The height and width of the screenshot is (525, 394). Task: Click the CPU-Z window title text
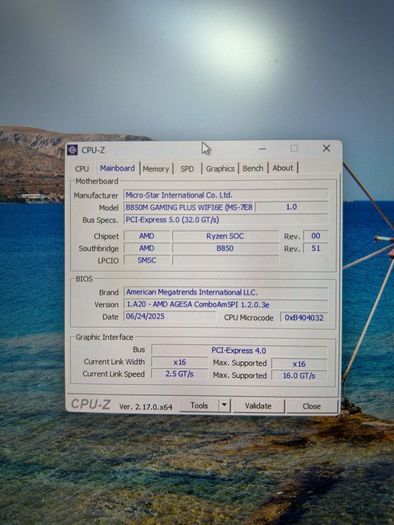[x=93, y=150]
